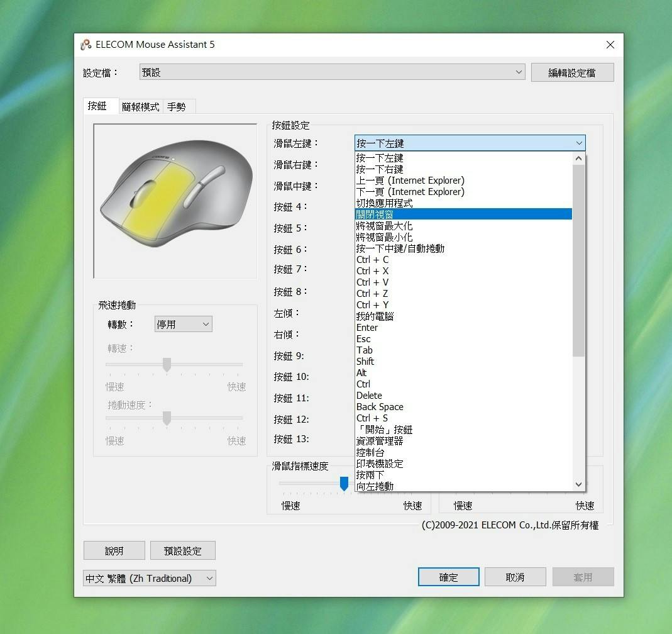Choose 將視窗最大化 from the list
The width and height of the screenshot is (672, 634).
click(x=464, y=225)
